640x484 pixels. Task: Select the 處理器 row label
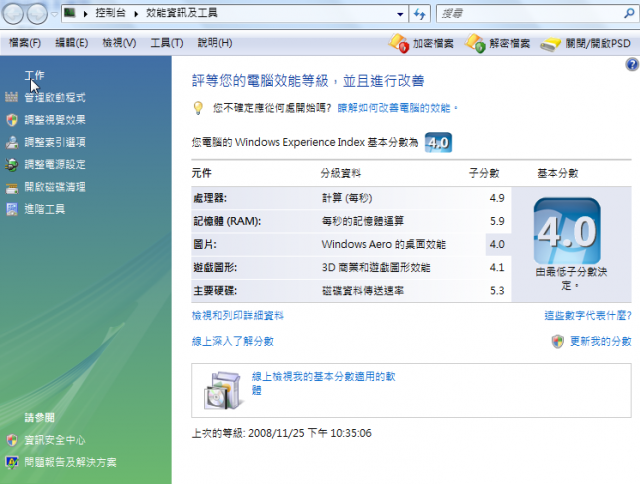tap(210, 198)
